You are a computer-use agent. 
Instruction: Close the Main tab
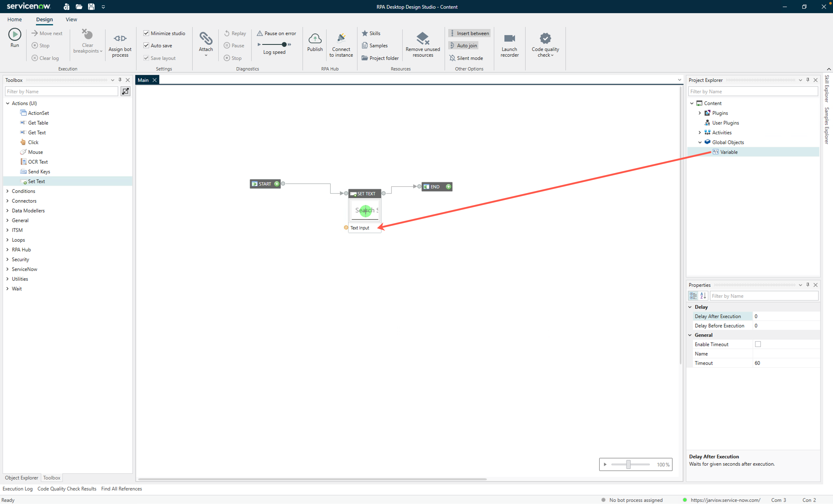click(x=154, y=80)
